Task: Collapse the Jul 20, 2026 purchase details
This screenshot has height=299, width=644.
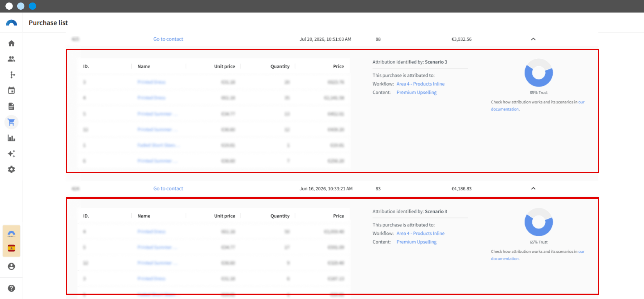Action: [533, 39]
